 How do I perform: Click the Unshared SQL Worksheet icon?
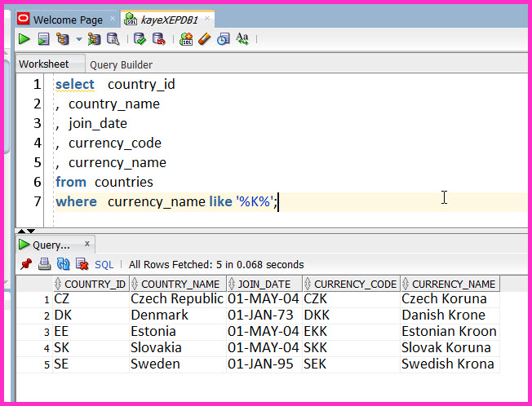click(x=186, y=39)
